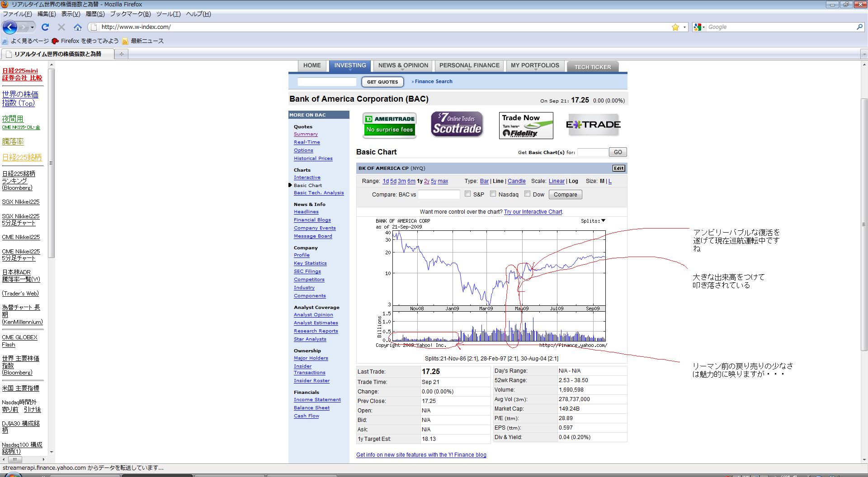
Task: Click the home icon in toolbar
Action: [x=78, y=27]
